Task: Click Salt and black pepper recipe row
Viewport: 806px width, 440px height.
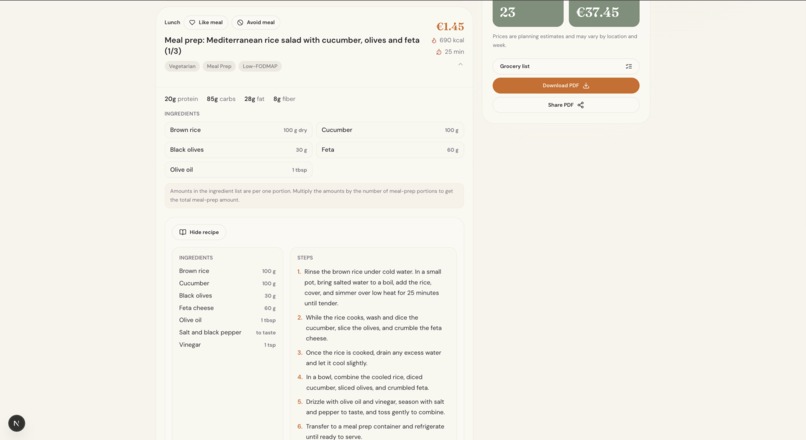Action: tap(227, 333)
